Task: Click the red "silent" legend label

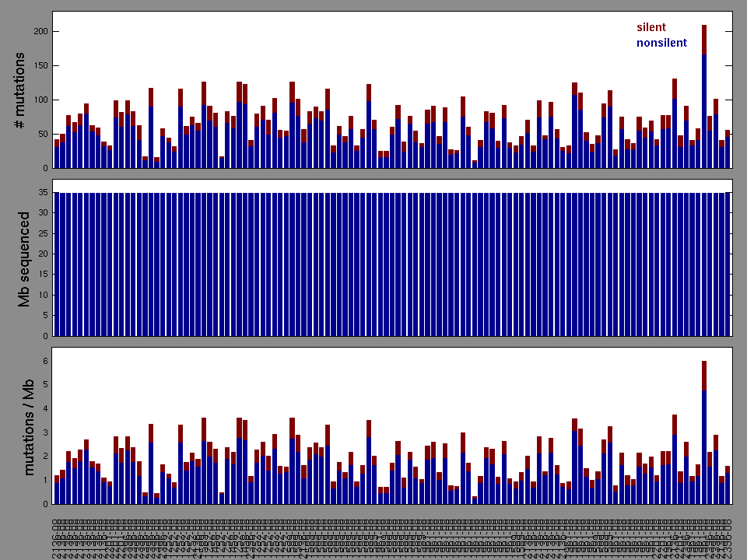Action: 651,27
